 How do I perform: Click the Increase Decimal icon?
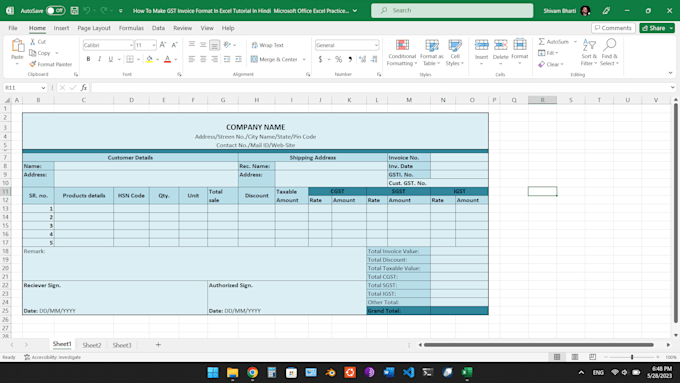[x=362, y=59]
